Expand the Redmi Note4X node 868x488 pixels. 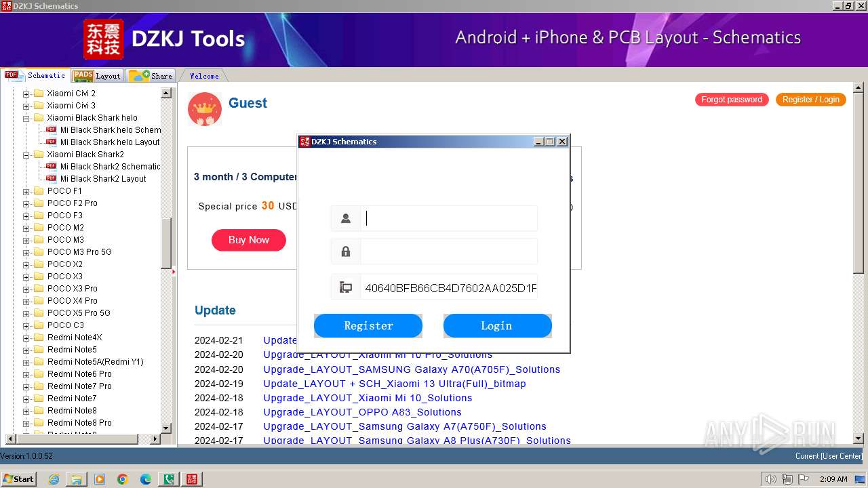click(26, 338)
